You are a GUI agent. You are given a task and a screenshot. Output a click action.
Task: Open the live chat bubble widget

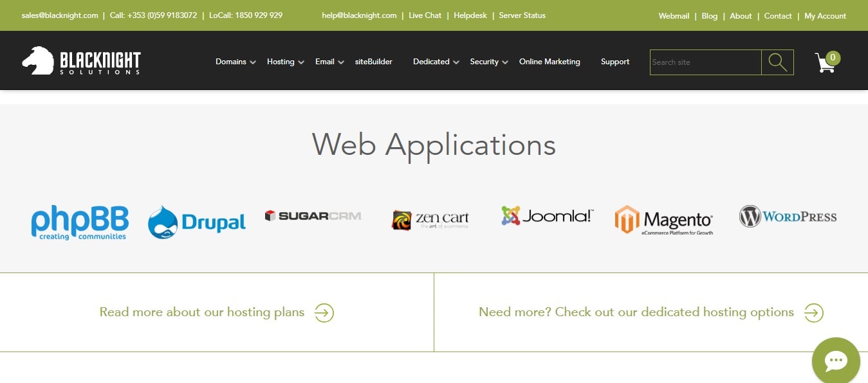[836, 361]
